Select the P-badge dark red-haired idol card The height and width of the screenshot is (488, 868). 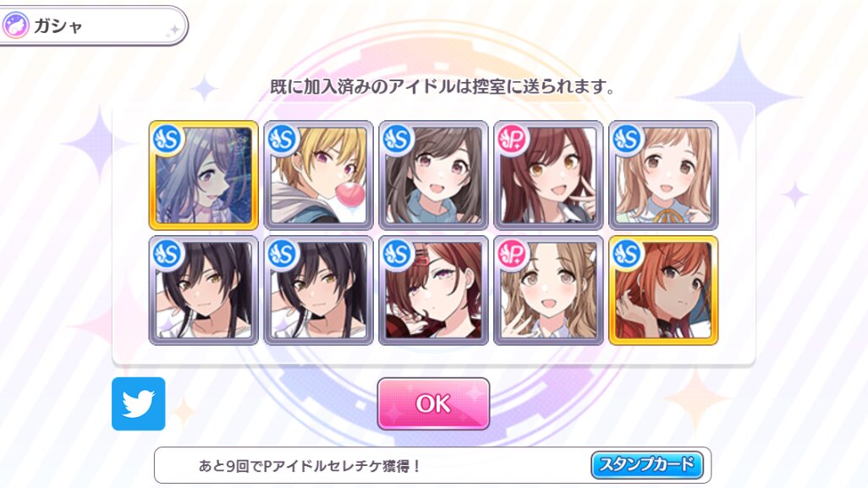[x=548, y=175]
